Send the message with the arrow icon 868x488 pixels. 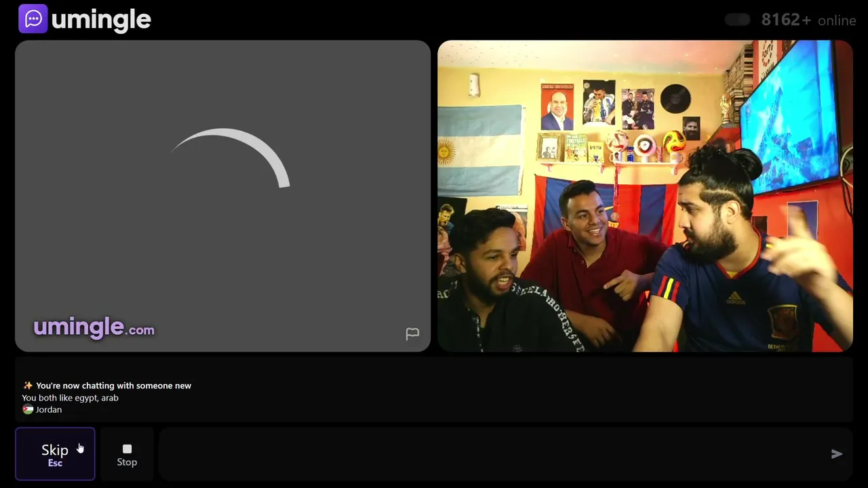click(x=837, y=454)
